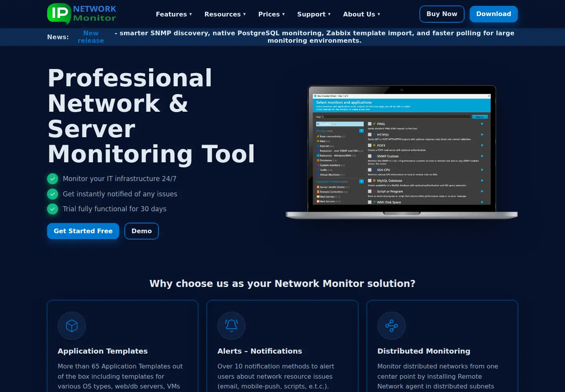Viewport: 565px width, 392px height.
Task: Click the laptop screenshot of the monitor wizard
Action: tap(402, 152)
